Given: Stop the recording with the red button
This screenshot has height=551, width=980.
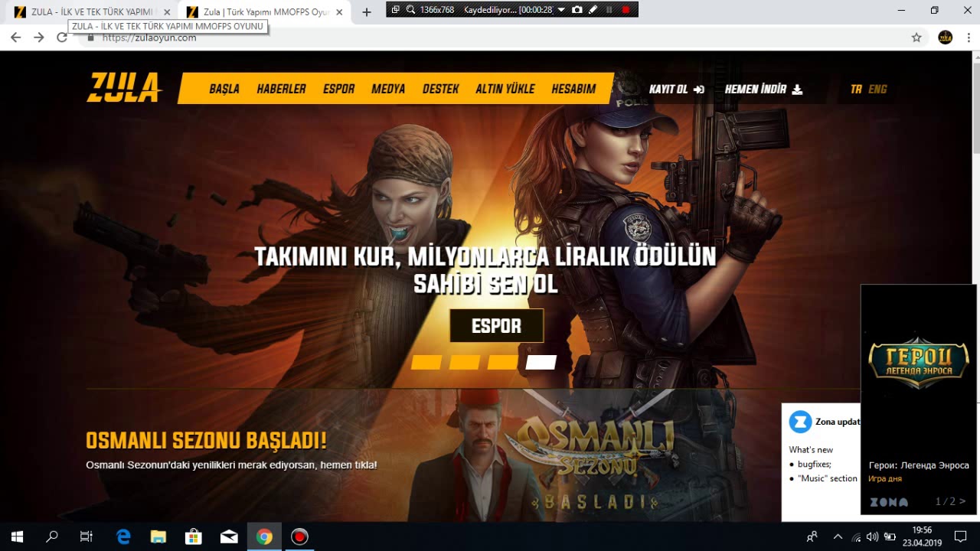Looking at the screenshot, I should pyautogui.click(x=626, y=9).
